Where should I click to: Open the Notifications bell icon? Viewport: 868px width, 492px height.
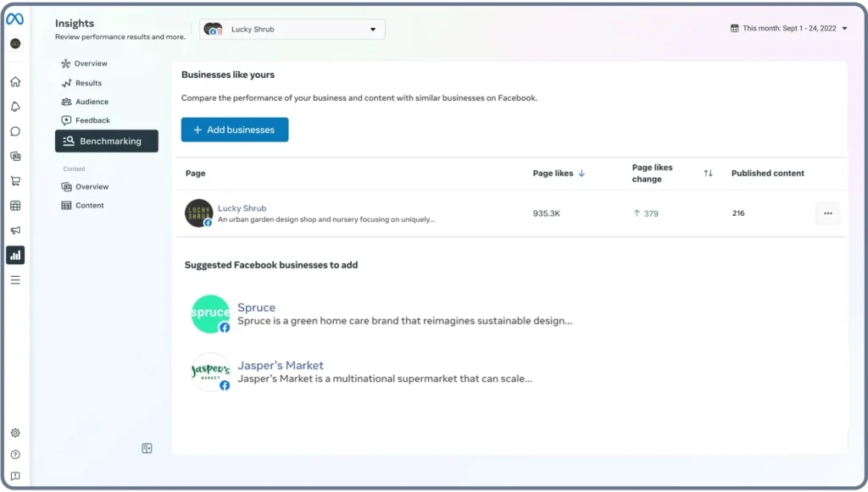15,107
